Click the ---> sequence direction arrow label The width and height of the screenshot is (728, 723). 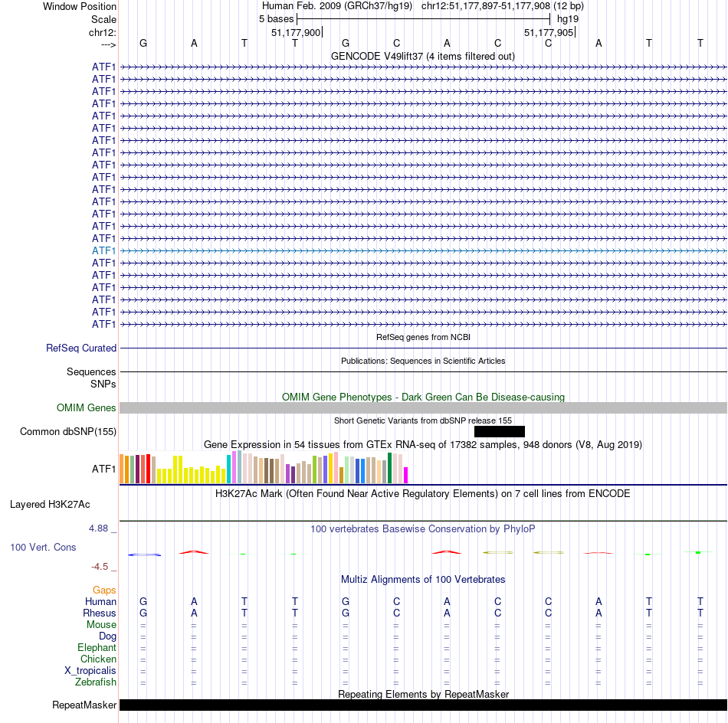pyautogui.click(x=108, y=44)
